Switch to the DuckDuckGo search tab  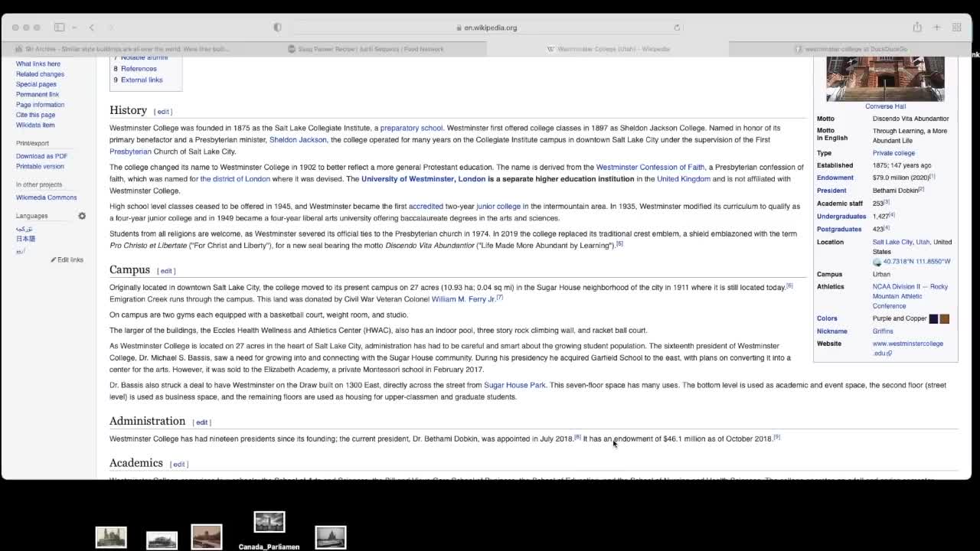(850, 49)
